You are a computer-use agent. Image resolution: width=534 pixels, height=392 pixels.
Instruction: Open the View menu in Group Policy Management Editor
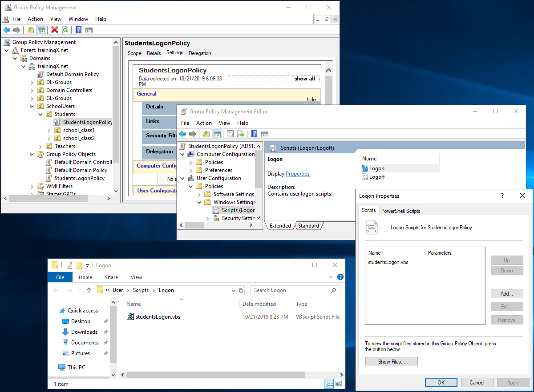pos(224,123)
